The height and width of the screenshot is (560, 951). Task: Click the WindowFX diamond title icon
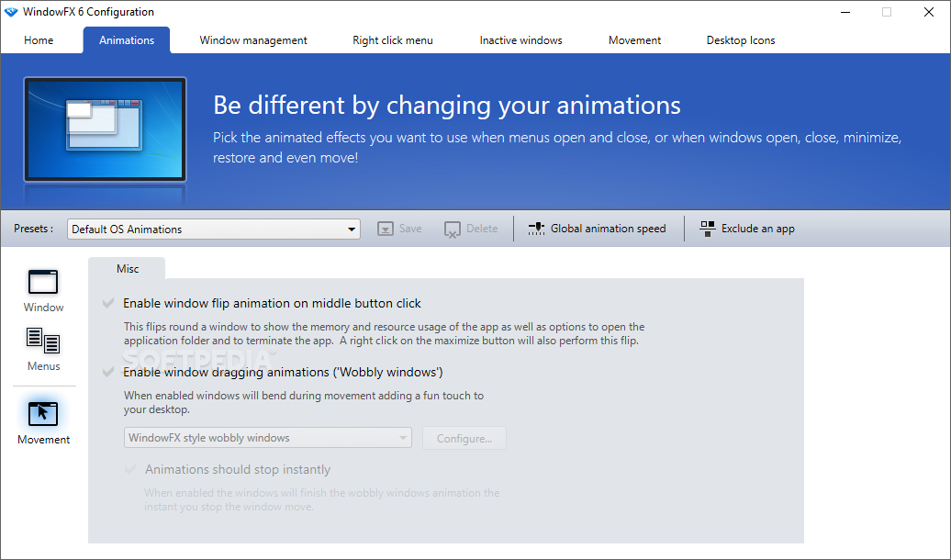[11, 12]
